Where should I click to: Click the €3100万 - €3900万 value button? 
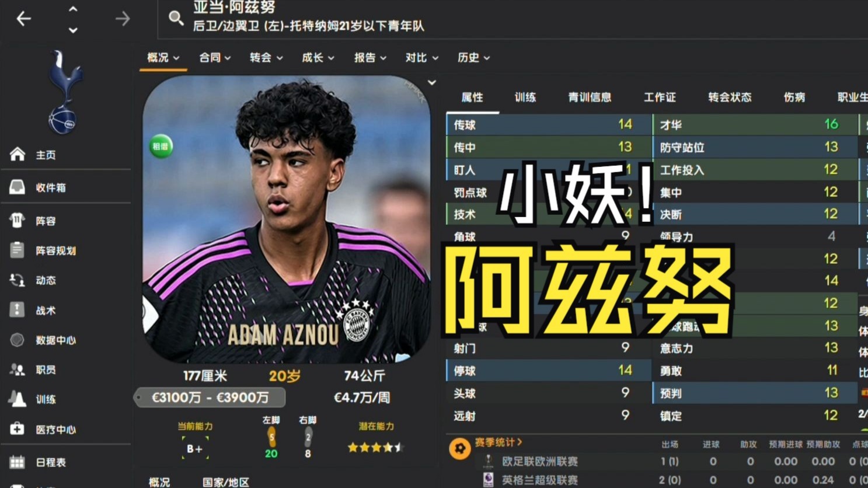pos(210,398)
